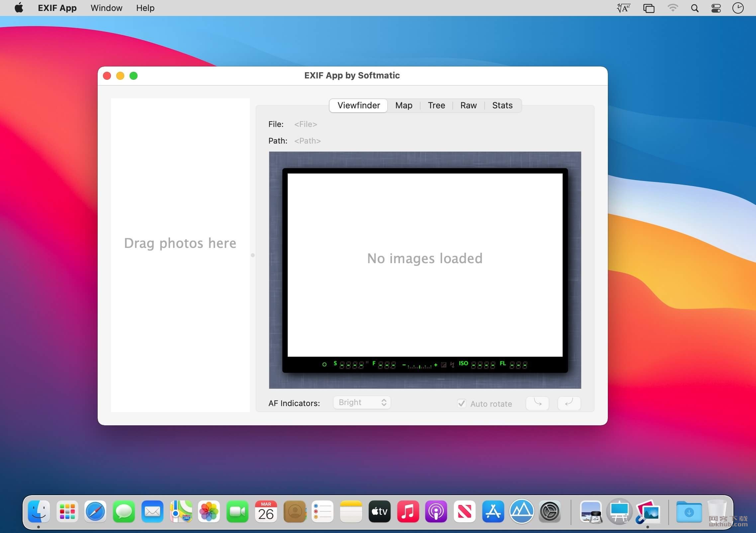The height and width of the screenshot is (533, 756).
Task: Select the Stats tab
Action: coord(502,105)
